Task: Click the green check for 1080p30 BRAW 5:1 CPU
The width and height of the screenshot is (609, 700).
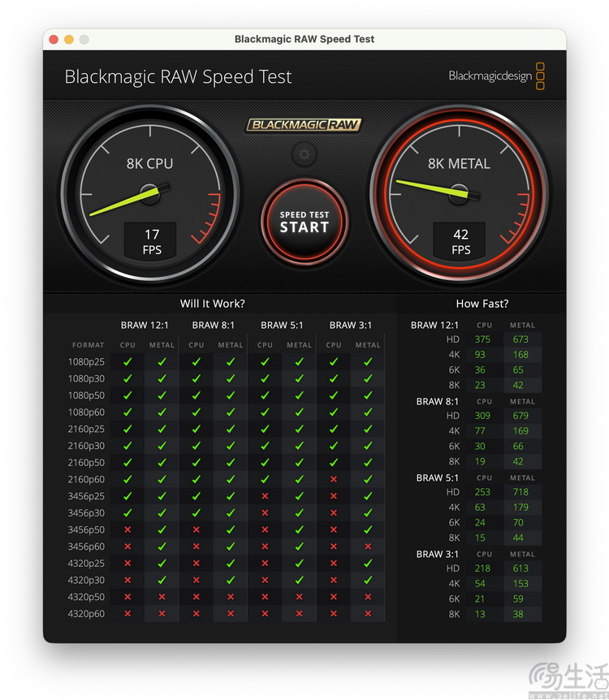Action: pyautogui.click(x=265, y=378)
